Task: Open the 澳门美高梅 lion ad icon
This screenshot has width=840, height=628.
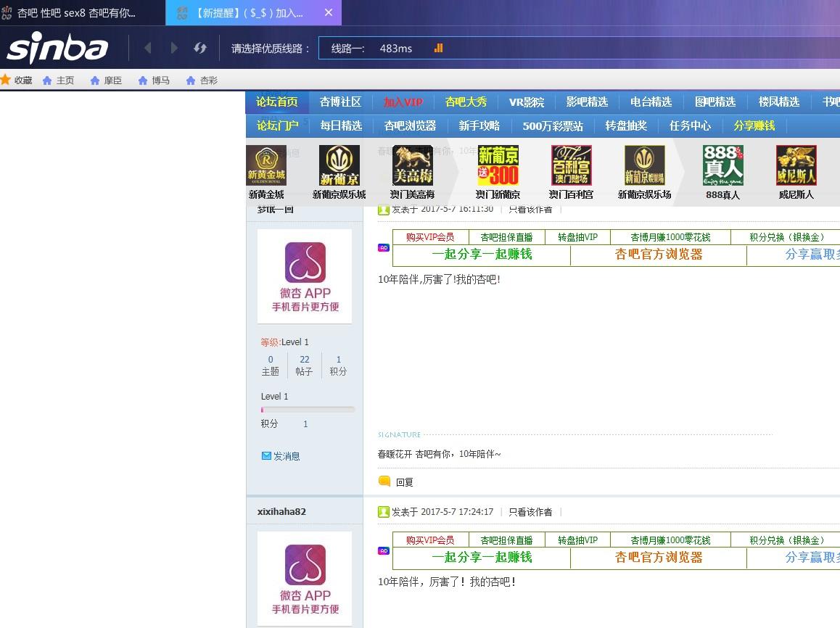Action: 413,165
